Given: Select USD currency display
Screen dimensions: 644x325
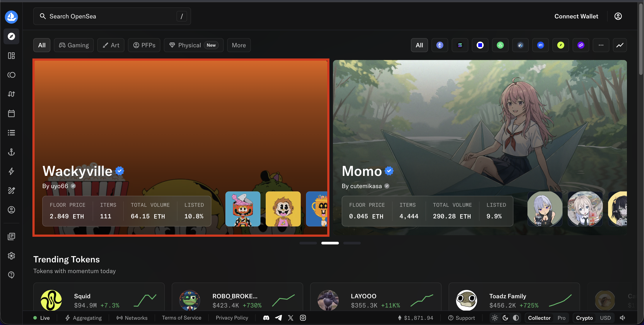Looking at the screenshot, I should [605, 318].
